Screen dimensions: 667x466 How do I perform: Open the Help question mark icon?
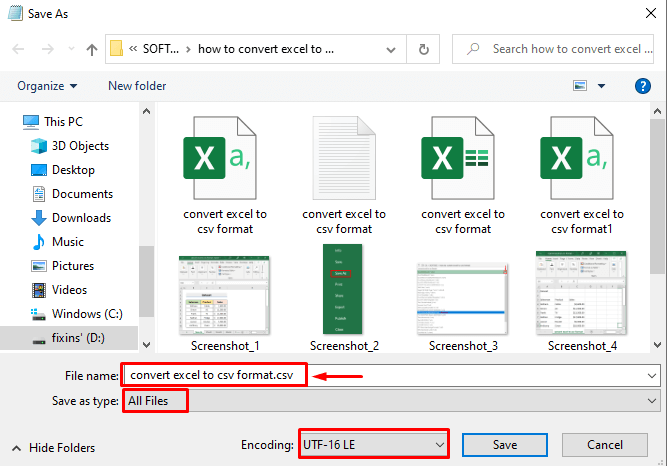[643, 86]
